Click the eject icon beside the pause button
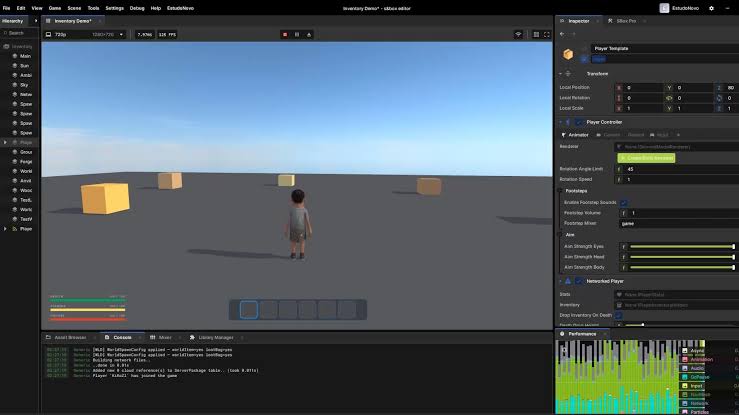Image resolution: width=739 pixels, height=415 pixels. click(x=309, y=34)
